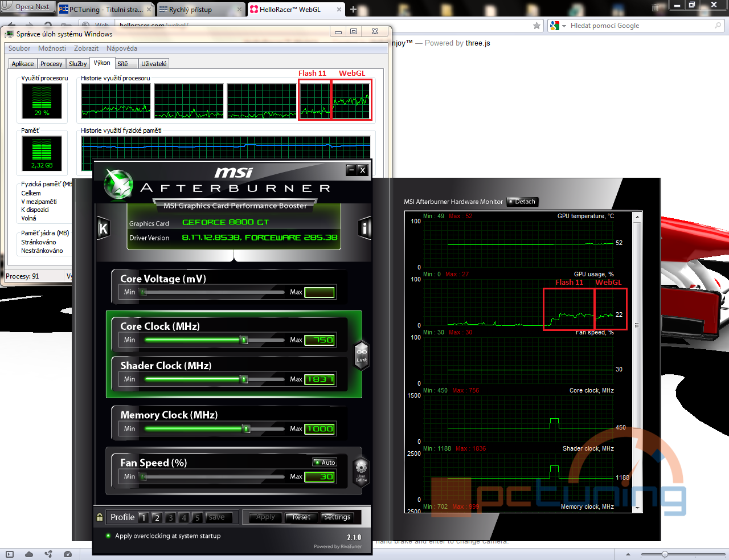729x560 pixels.
Task: Close the HelloRacer WebGL tab
Action: (x=339, y=10)
